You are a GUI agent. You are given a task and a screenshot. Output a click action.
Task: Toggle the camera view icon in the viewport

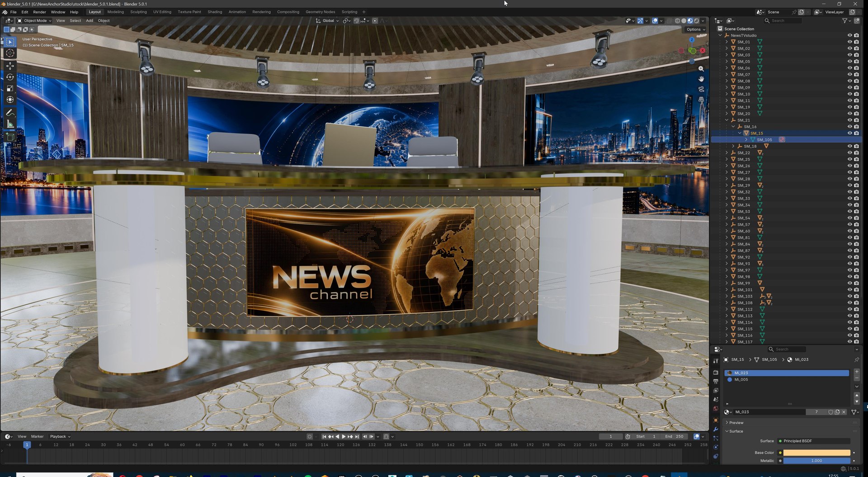(x=701, y=90)
